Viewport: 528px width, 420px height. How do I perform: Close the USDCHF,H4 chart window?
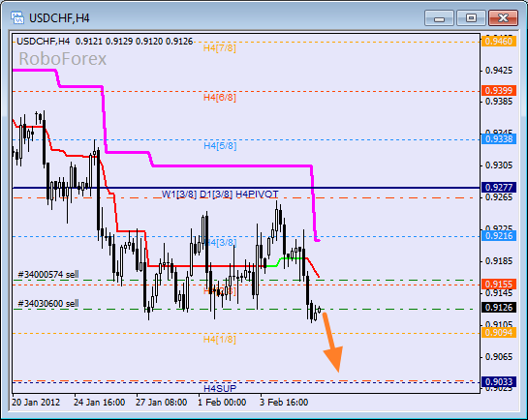tap(503, 17)
